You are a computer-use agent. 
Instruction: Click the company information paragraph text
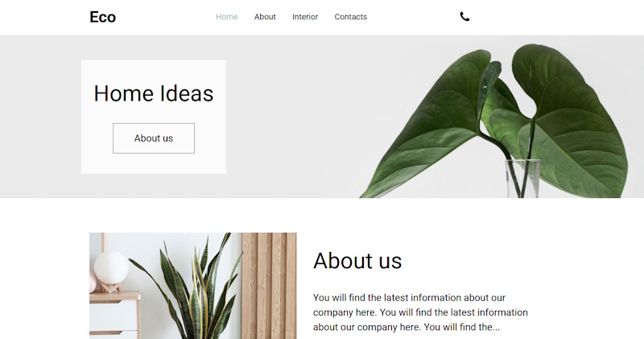pyautogui.click(x=420, y=312)
